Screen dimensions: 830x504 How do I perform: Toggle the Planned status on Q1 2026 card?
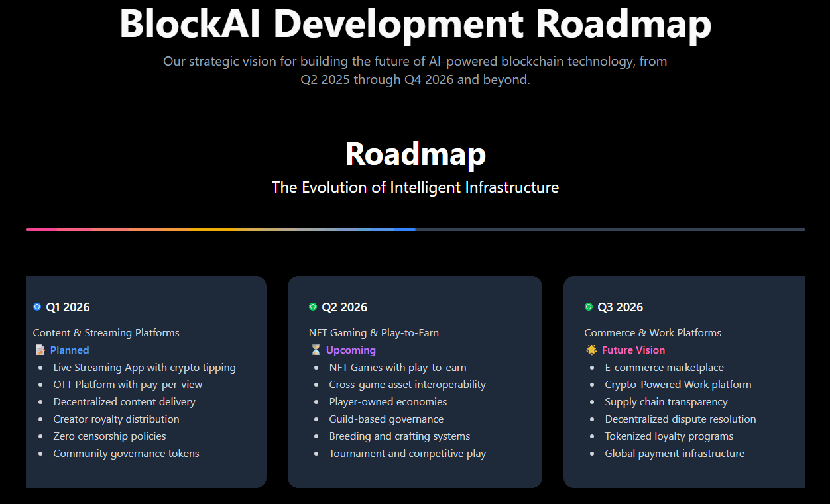pyautogui.click(x=70, y=350)
